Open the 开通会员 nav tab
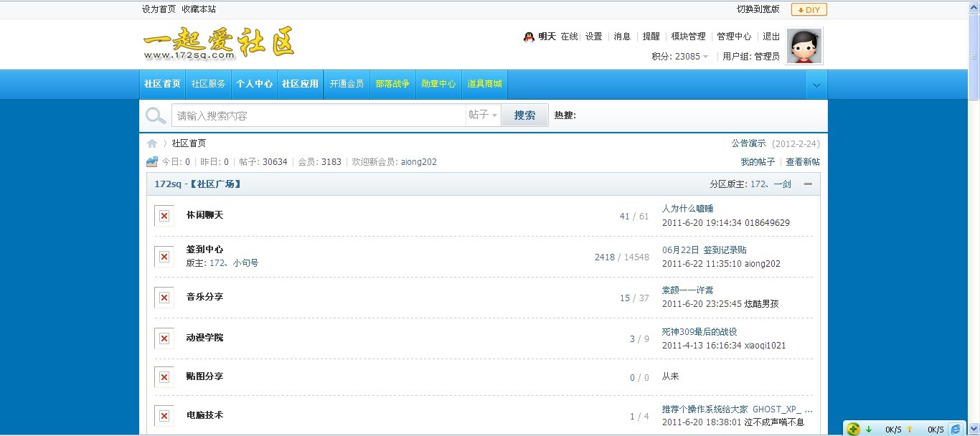980x436 pixels. click(347, 85)
